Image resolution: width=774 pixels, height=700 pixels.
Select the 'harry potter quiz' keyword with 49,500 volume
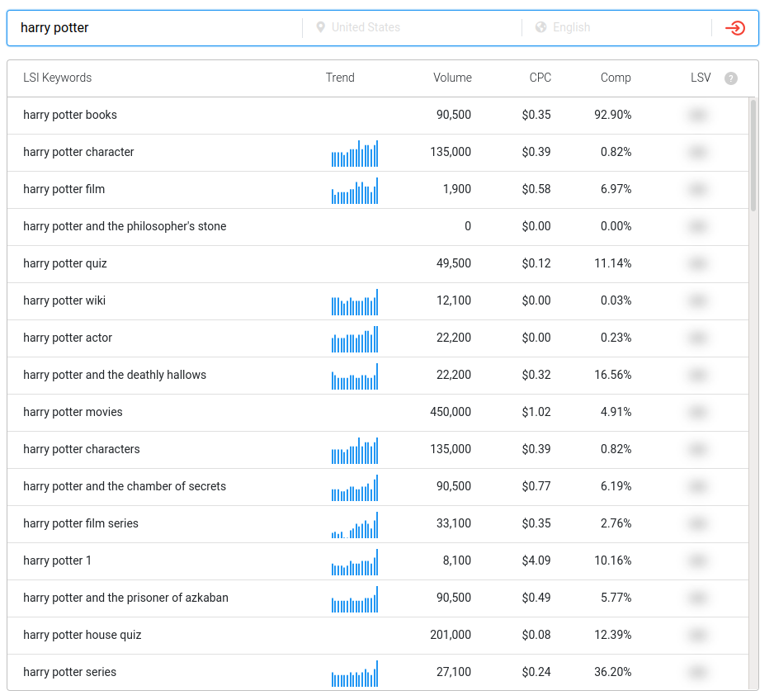(65, 263)
